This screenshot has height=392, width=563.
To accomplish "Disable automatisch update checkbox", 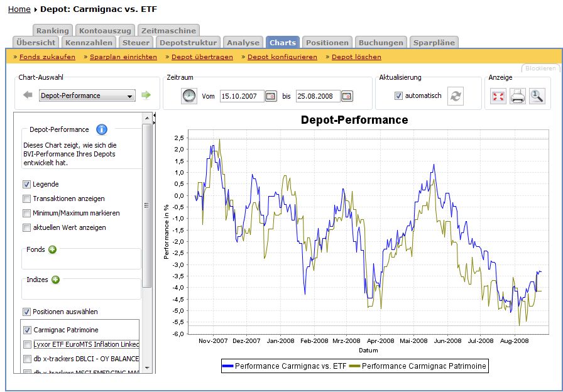I will (398, 96).
